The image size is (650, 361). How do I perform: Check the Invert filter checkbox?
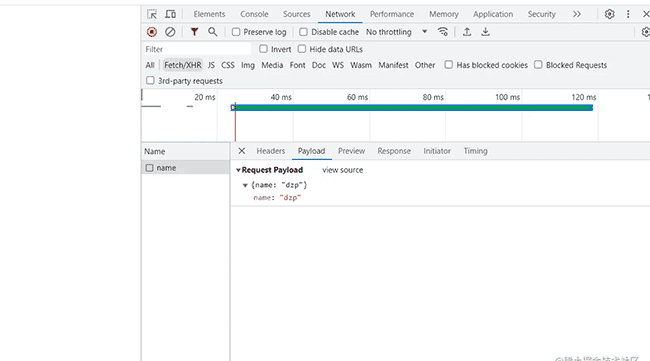click(x=263, y=49)
